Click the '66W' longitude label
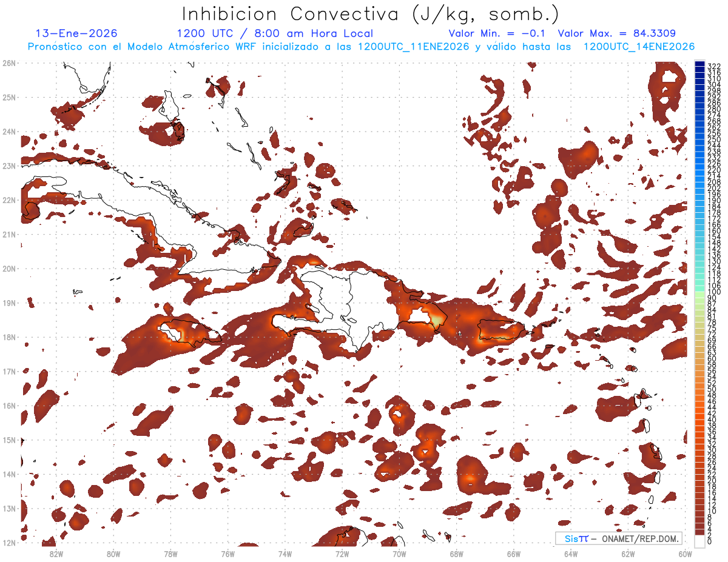 coord(513,553)
